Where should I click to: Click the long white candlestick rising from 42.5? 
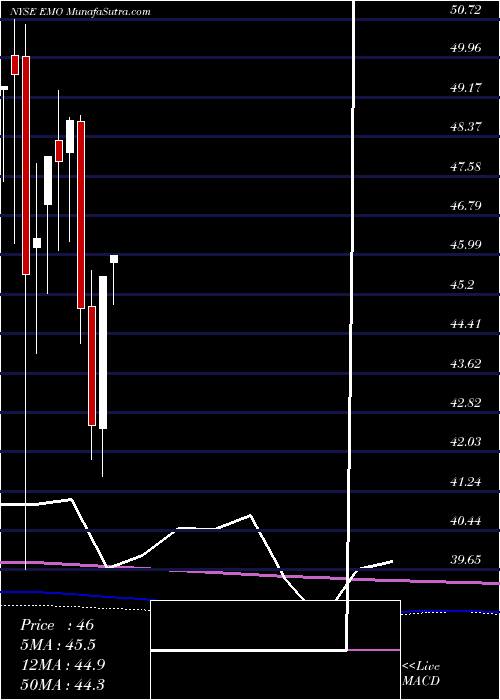point(103,352)
